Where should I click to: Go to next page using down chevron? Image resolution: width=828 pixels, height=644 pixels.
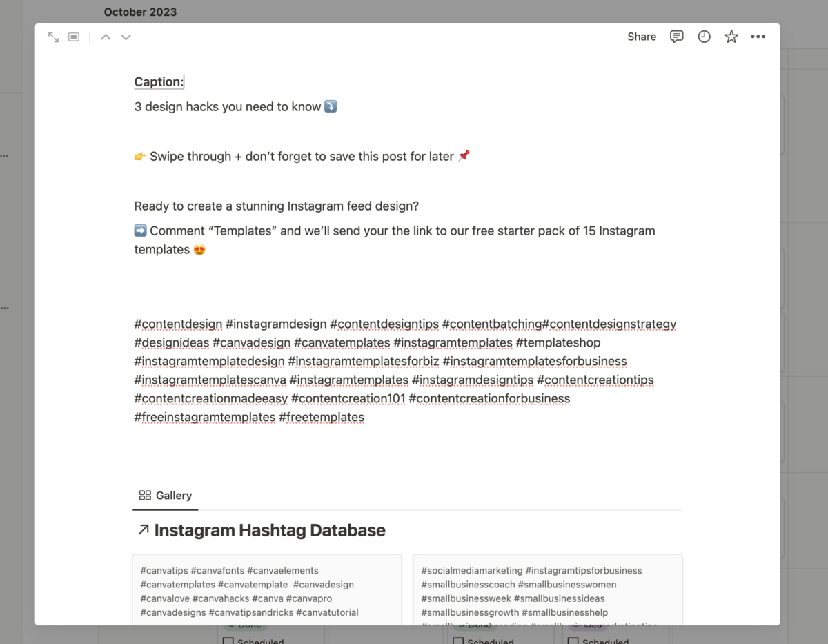126,37
